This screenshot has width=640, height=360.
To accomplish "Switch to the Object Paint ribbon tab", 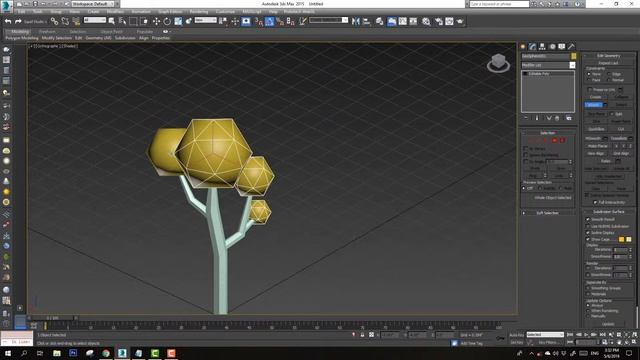I will (x=111, y=31).
